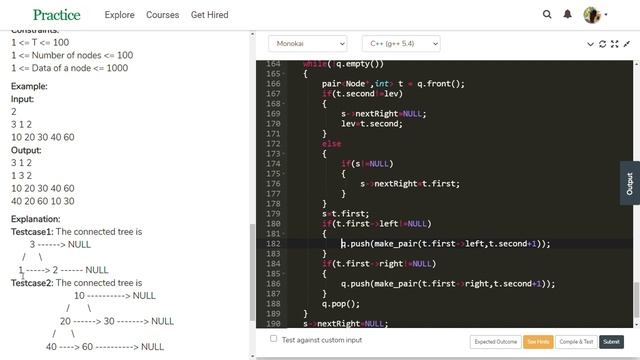Collapse the code fold at line 173
This screenshot has height=360, width=640.
[284, 154]
